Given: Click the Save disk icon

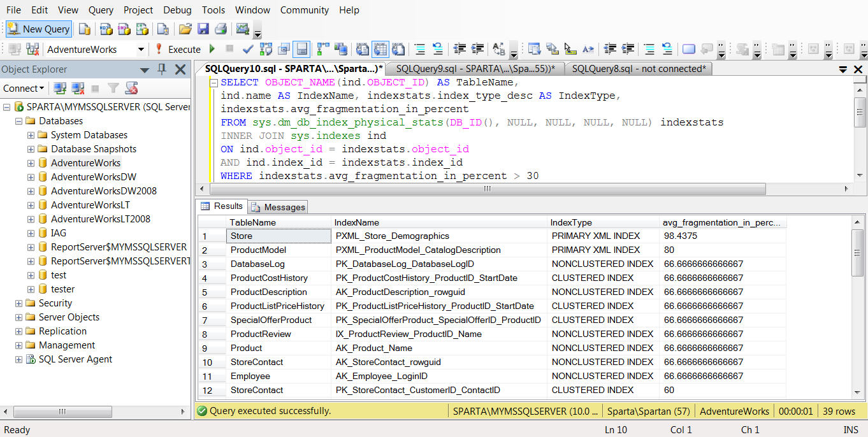Looking at the screenshot, I should click(x=203, y=29).
